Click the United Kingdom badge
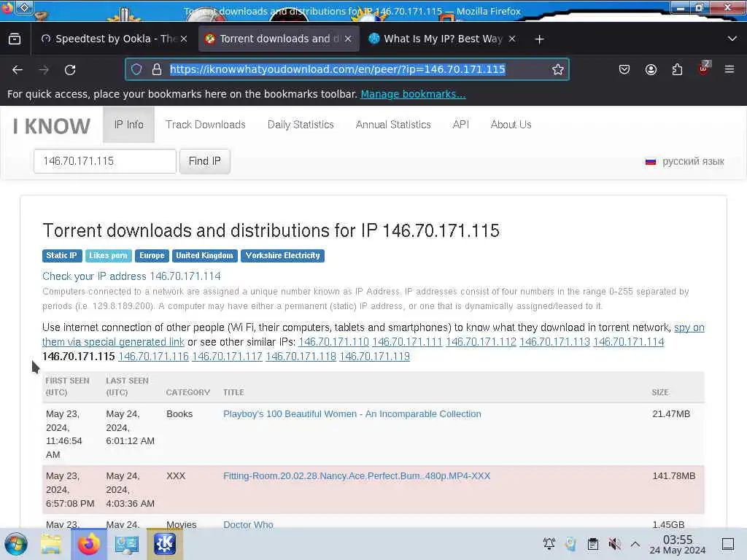Screen dimensions: 747x560 tap(204, 256)
